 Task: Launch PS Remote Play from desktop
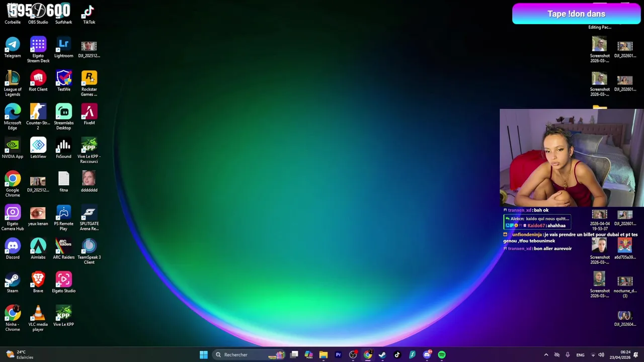coord(63,218)
